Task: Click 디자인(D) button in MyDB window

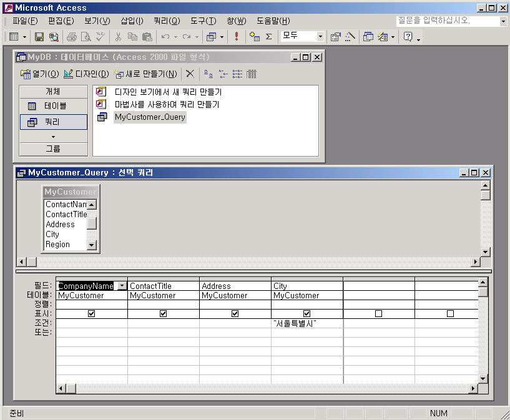Action: [x=86, y=74]
